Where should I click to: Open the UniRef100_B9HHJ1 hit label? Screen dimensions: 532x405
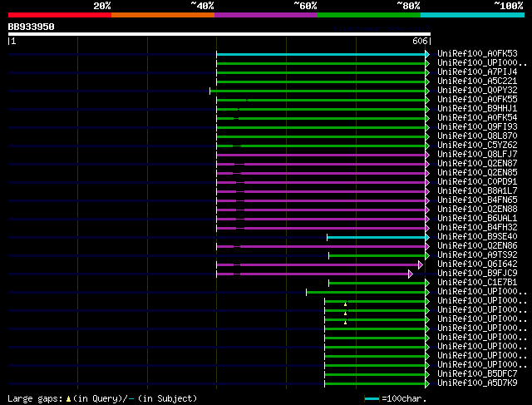[477, 109]
